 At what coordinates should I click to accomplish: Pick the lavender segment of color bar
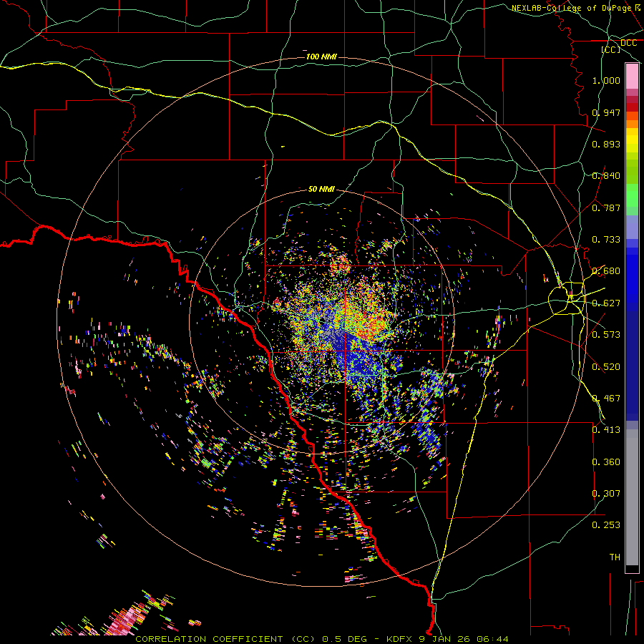[x=632, y=227]
